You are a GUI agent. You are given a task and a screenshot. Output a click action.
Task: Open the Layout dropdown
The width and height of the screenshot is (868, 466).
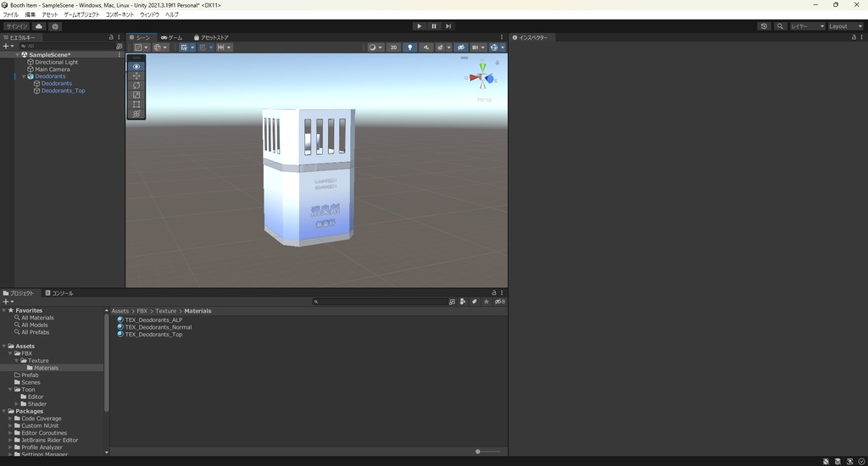845,26
